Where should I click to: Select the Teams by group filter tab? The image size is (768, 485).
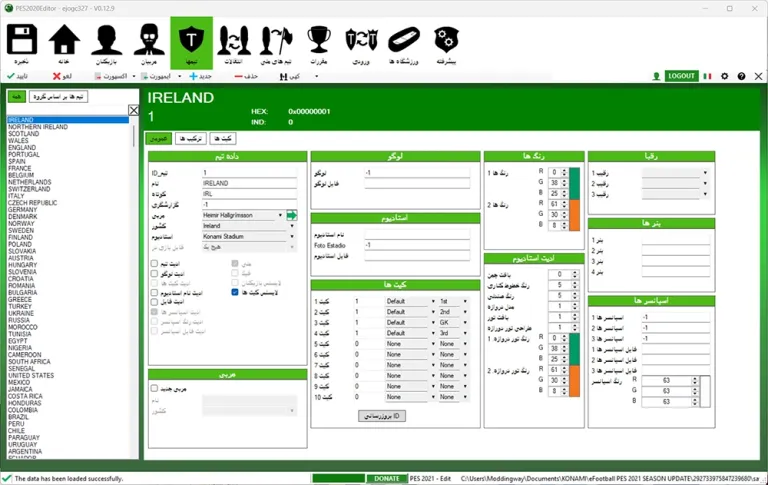(58, 97)
